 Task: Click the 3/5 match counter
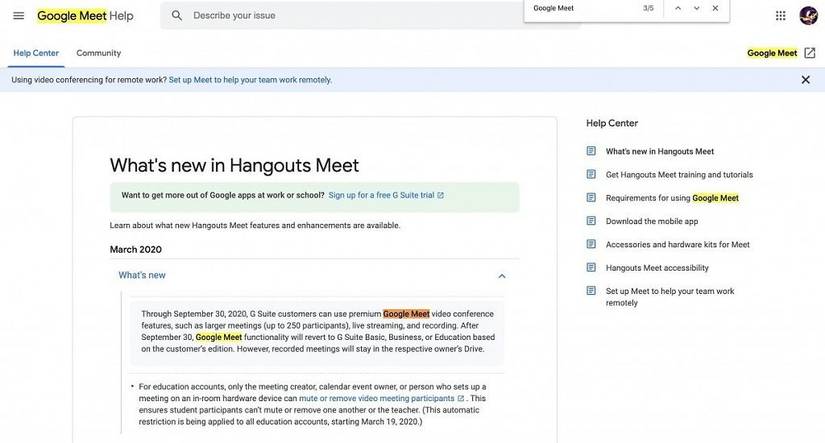pos(648,8)
